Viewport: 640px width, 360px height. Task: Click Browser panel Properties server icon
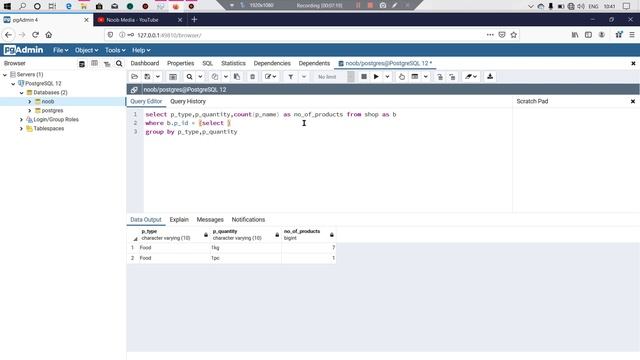click(82, 64)
